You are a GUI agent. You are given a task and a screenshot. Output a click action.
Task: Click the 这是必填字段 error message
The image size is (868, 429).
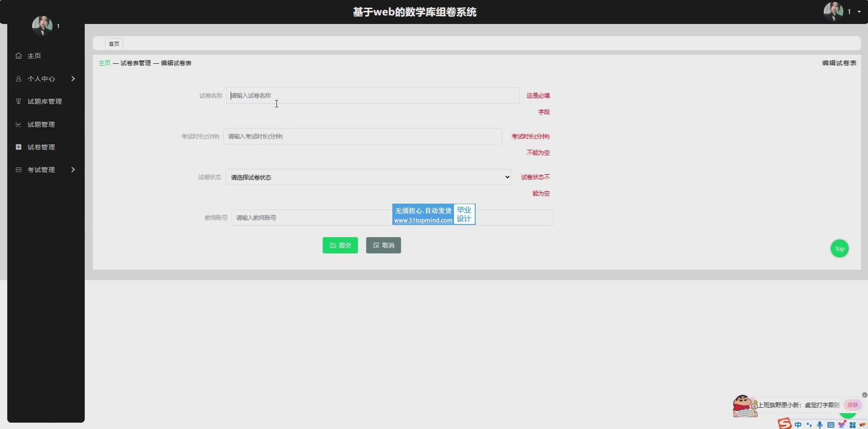[x=538, y=104]
